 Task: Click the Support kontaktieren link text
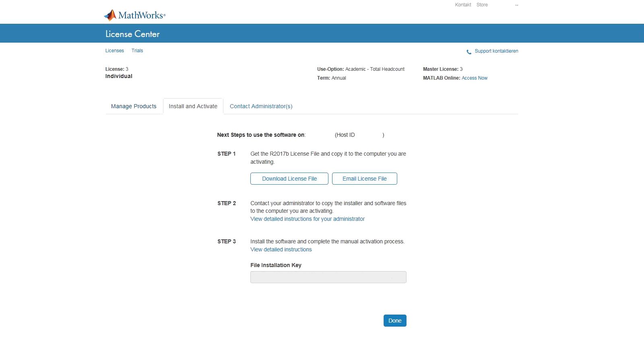pos(496,51)
